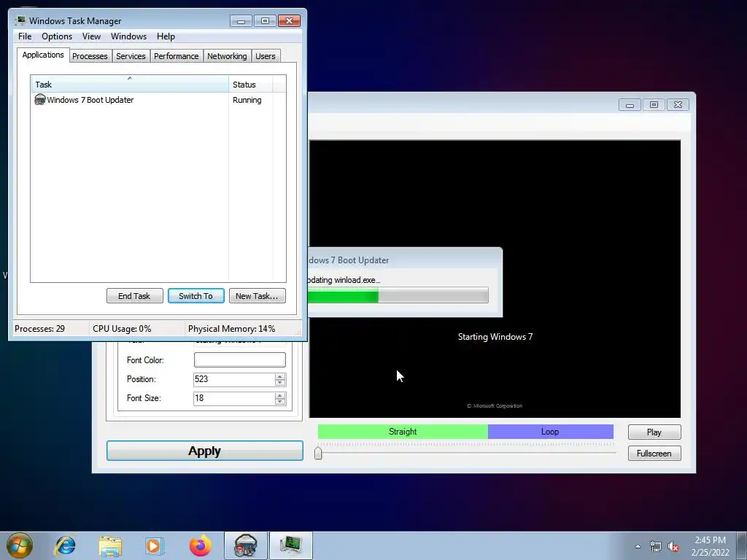Open the Windows menu in Task Manager
The width and height of the screenshot is (747, 560).
[128, 36]
